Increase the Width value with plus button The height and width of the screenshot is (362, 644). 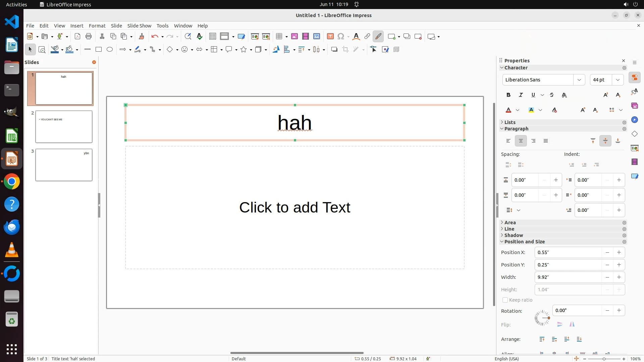(x=619, y=277)
